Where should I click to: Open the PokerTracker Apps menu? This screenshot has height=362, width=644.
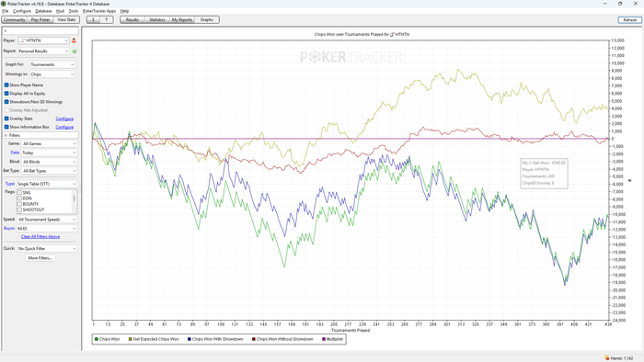99,11
